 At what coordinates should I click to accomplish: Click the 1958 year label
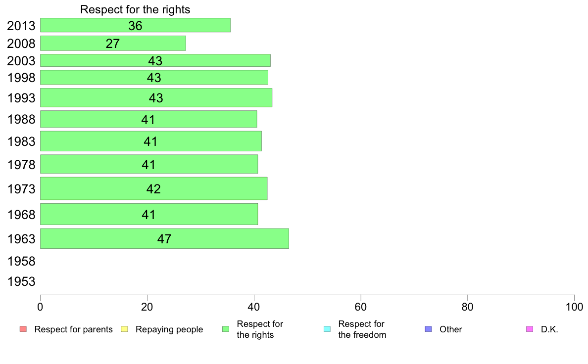tap(21, 261)
